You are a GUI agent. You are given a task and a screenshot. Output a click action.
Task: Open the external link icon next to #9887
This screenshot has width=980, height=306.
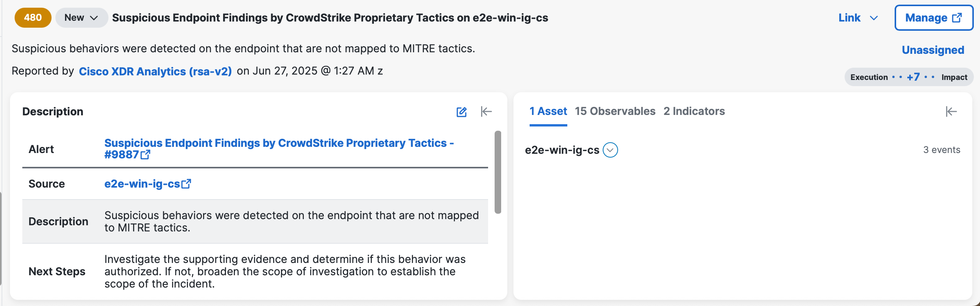[x=145, y=155]
